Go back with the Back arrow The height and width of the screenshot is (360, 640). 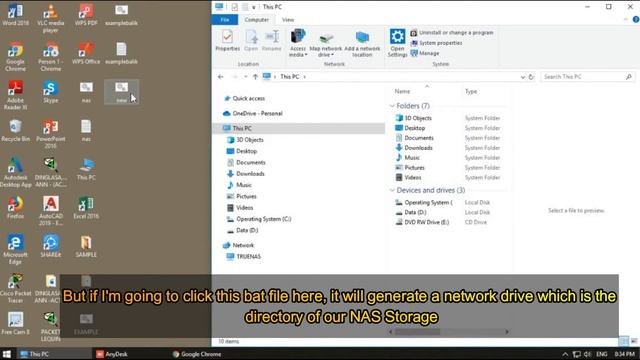[x=220, y=77]
